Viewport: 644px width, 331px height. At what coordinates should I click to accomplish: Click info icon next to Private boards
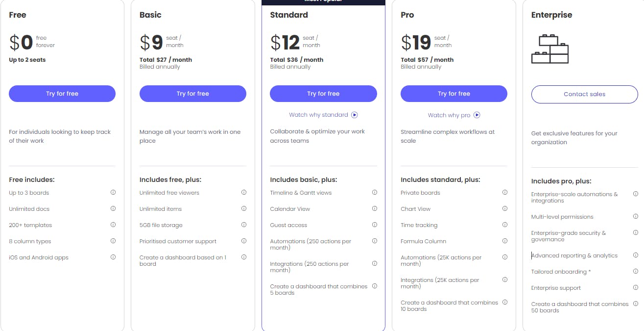click(505, 193)
